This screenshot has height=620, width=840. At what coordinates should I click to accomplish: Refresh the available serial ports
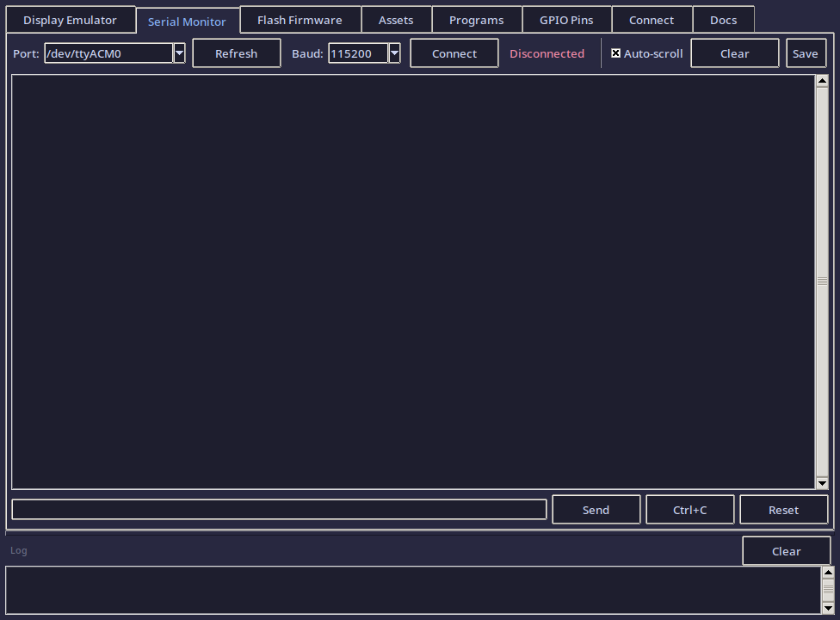pos(236,53)
